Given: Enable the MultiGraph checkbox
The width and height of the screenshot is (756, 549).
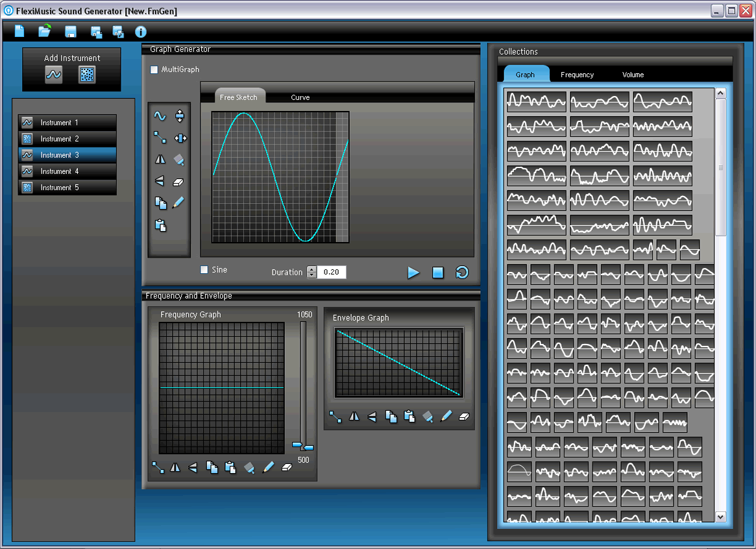Looking at the screenshot, I should click(x=154, y=69).
